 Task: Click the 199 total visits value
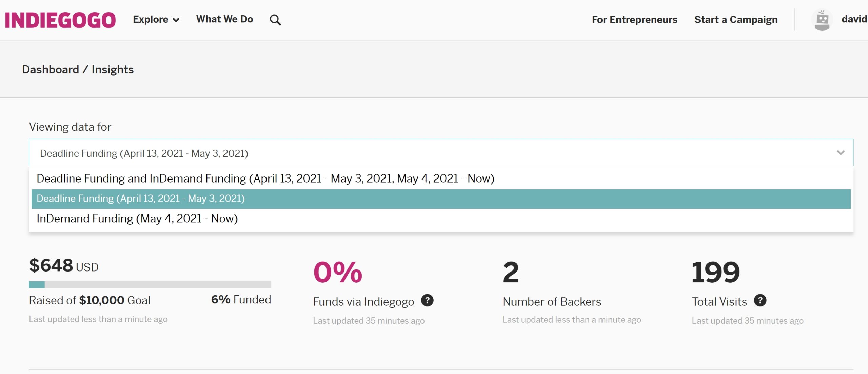click(x=716, y=272)
